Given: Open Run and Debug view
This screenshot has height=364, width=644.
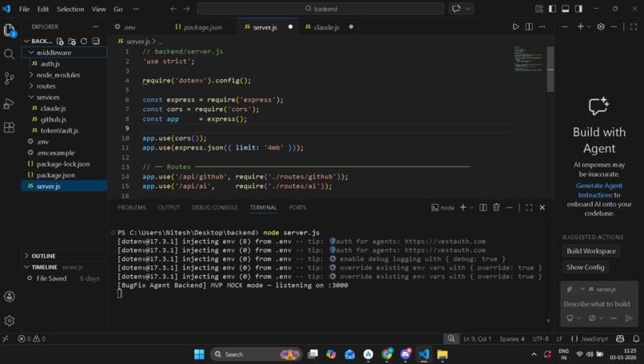Looking at the screenshot, I should 9,103.
